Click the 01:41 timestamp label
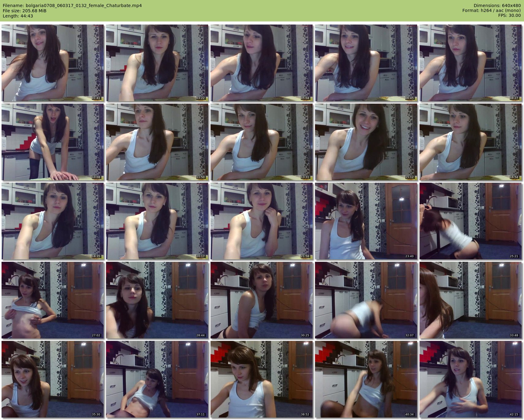 [96, 98]
